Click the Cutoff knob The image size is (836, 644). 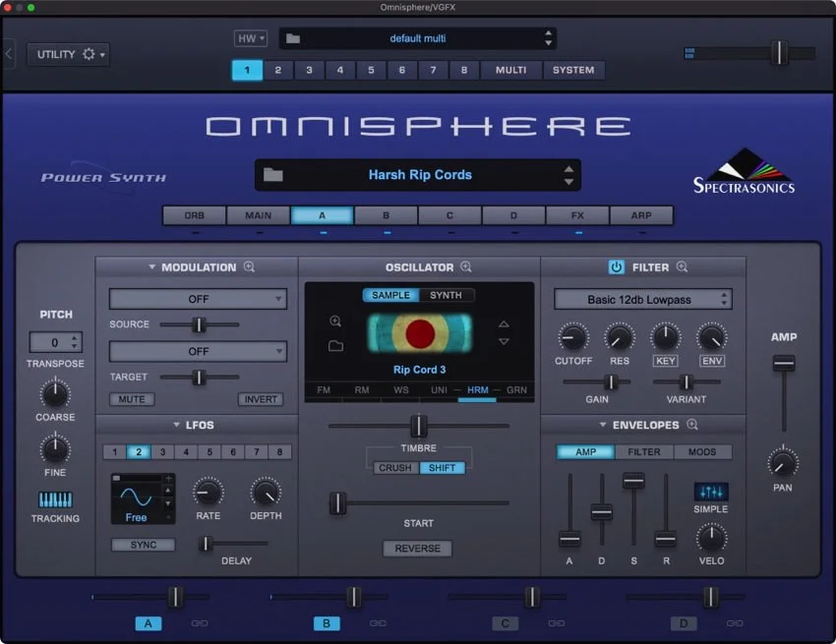(x=572, y=337)
